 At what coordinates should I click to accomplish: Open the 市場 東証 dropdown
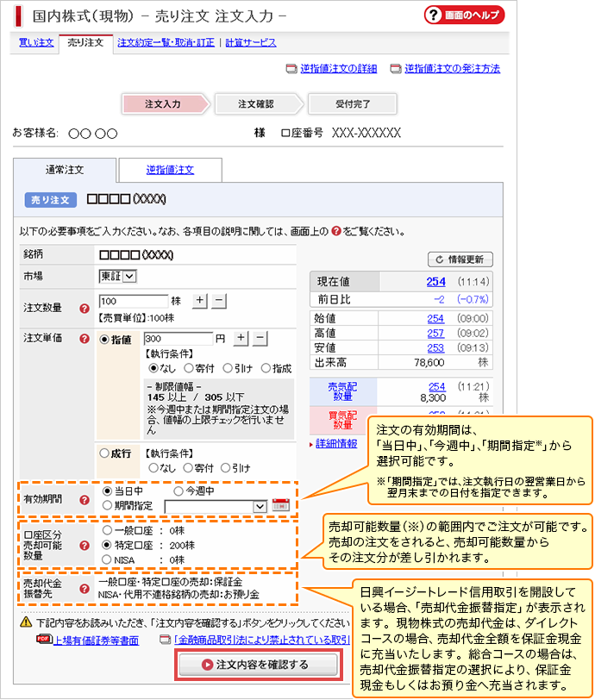pos(118,276)
